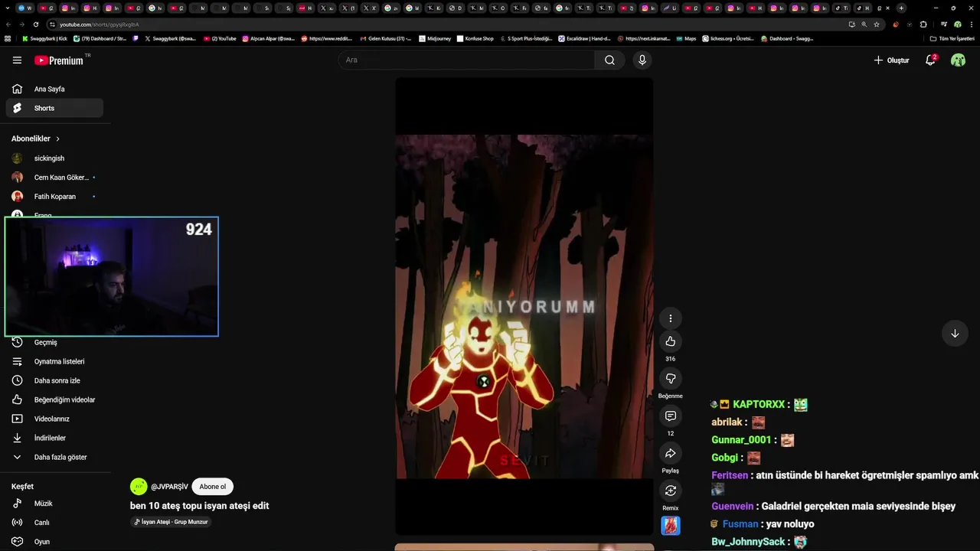Image resolution: width=980 pixels, height=551 pixels.
Task: Expand the Abonelikler section
Action: (35, 139)
